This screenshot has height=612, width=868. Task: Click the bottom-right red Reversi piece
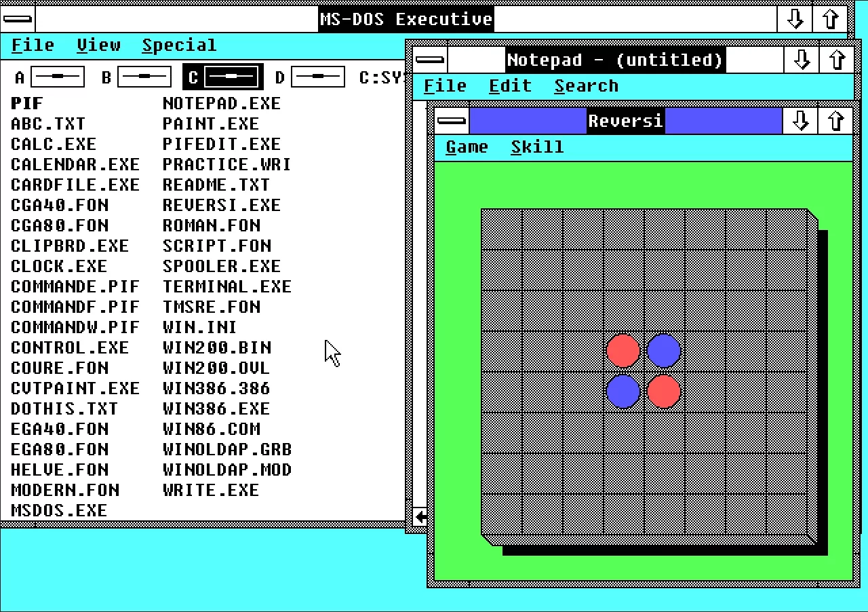[x=664, y=391]
